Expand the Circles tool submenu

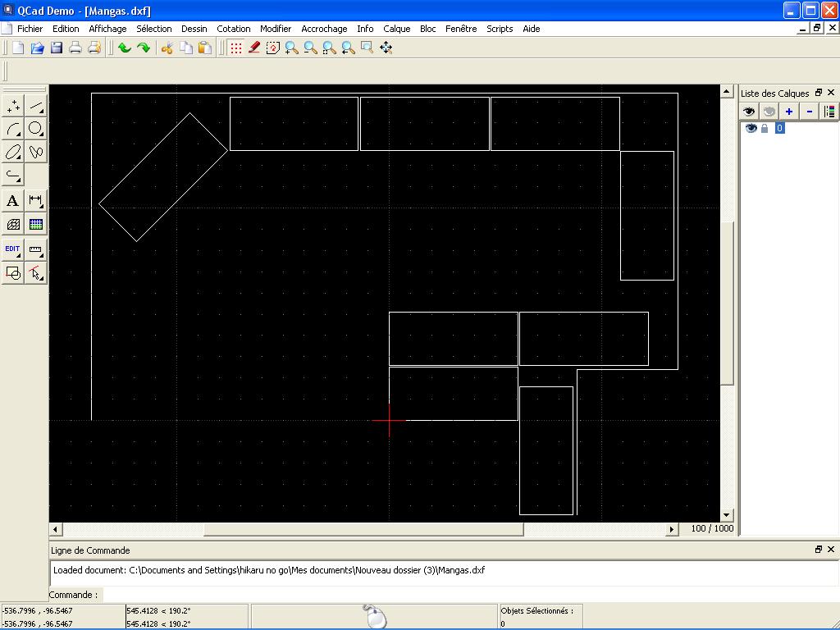(36, 129)
